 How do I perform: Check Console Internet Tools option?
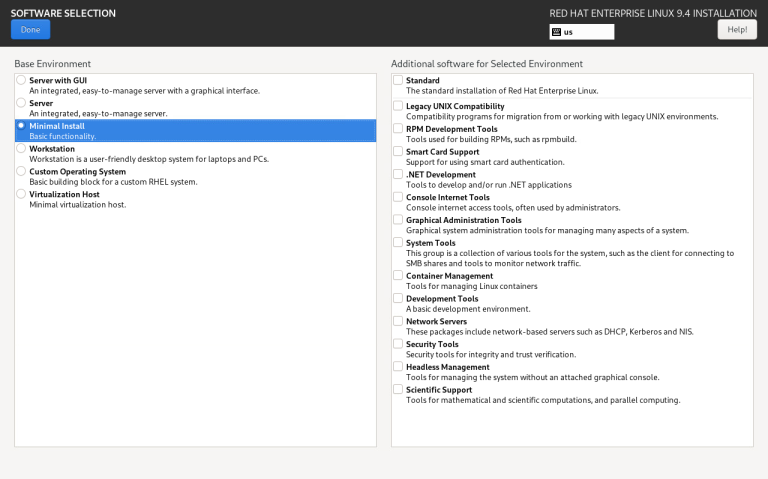pos(398,197)
